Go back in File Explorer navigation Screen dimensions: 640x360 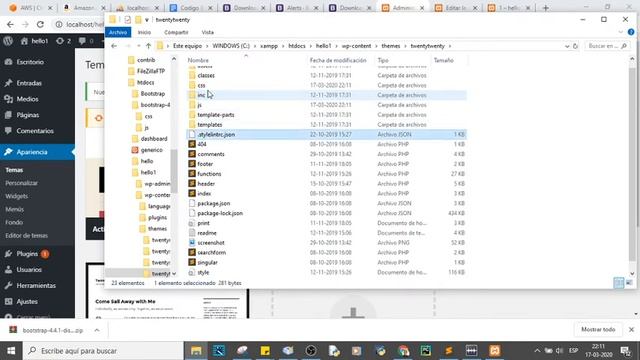point(114,46)
